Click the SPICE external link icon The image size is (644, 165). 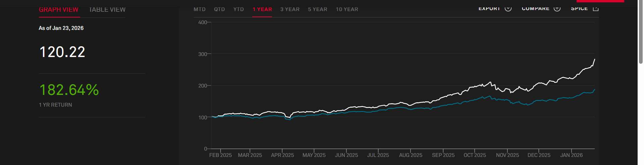[596, 8]
